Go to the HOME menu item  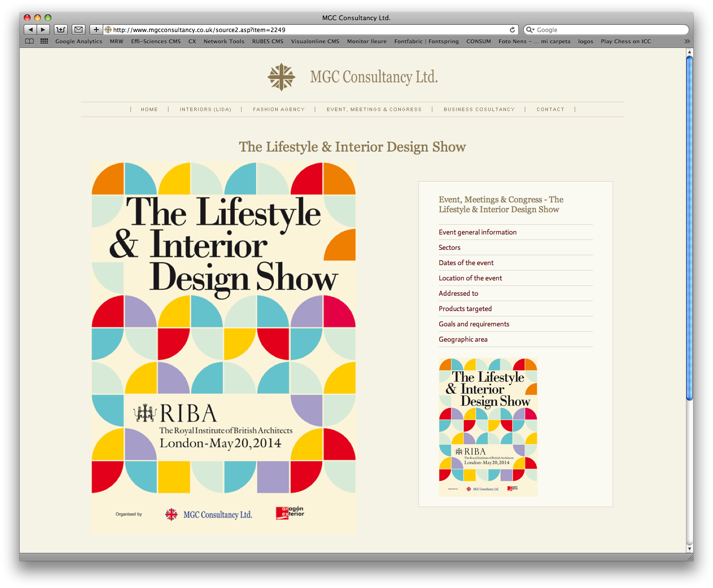click(x=149, y=110)
